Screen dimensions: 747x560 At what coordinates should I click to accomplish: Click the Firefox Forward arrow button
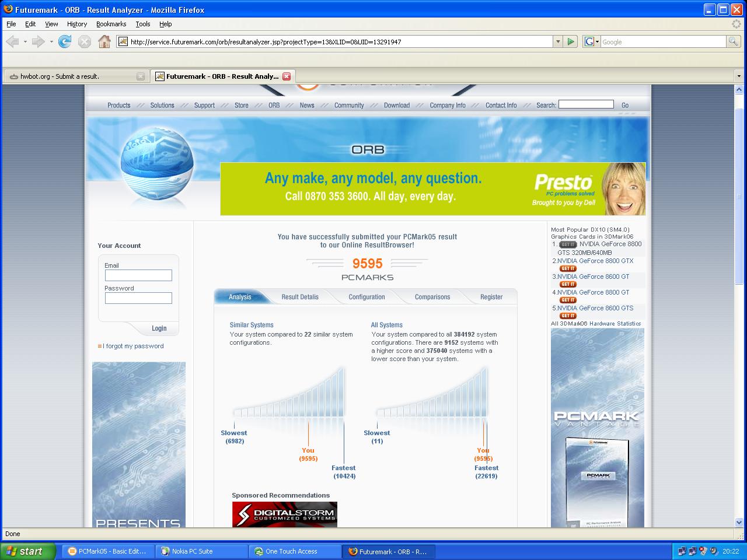pos(38,41)
